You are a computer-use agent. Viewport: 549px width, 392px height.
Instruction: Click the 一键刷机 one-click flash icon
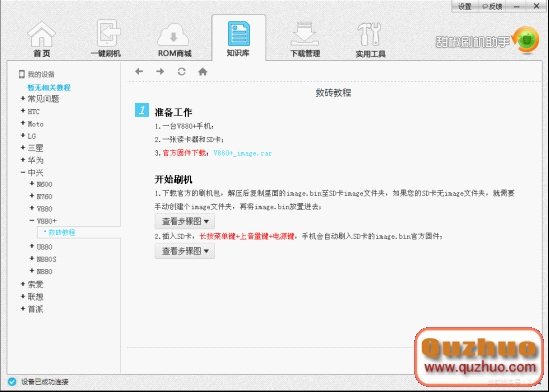108,33
